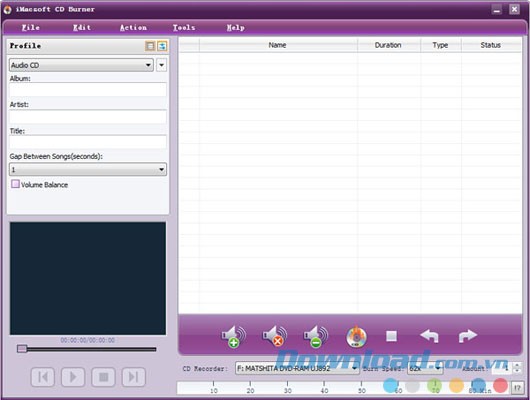Stop burning with the square stop icon
The width and height of the screenshot is (530, 400).
(391, 336)
